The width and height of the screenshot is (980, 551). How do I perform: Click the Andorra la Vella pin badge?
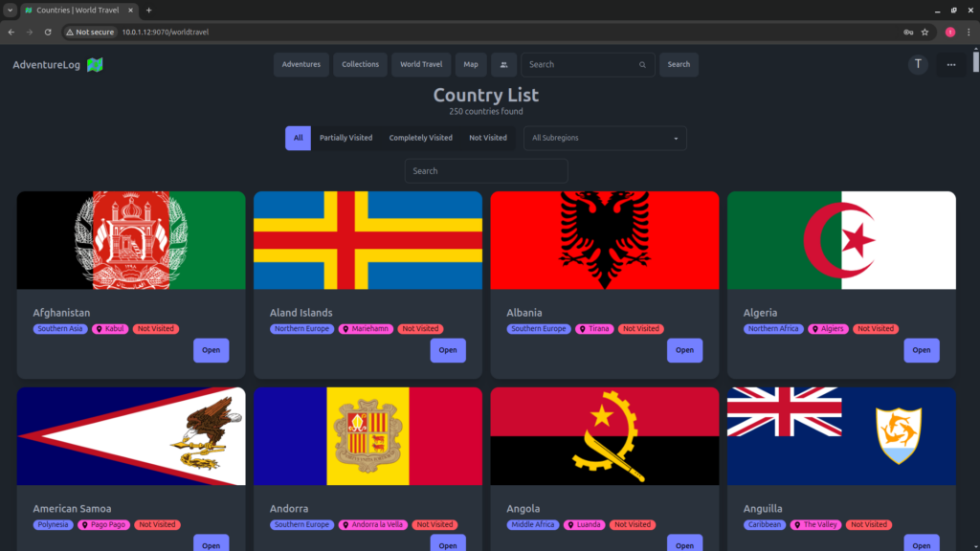click(x=373, y=525)
